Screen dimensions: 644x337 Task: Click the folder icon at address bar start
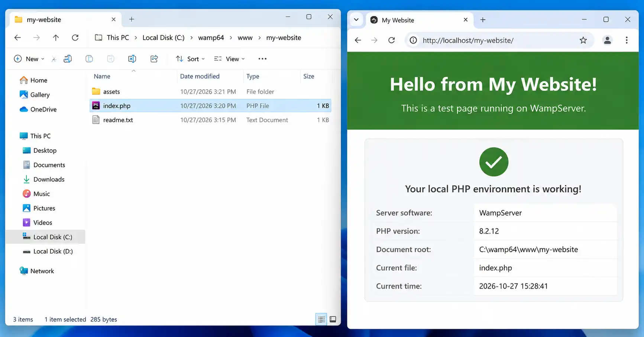click(98, 38)
